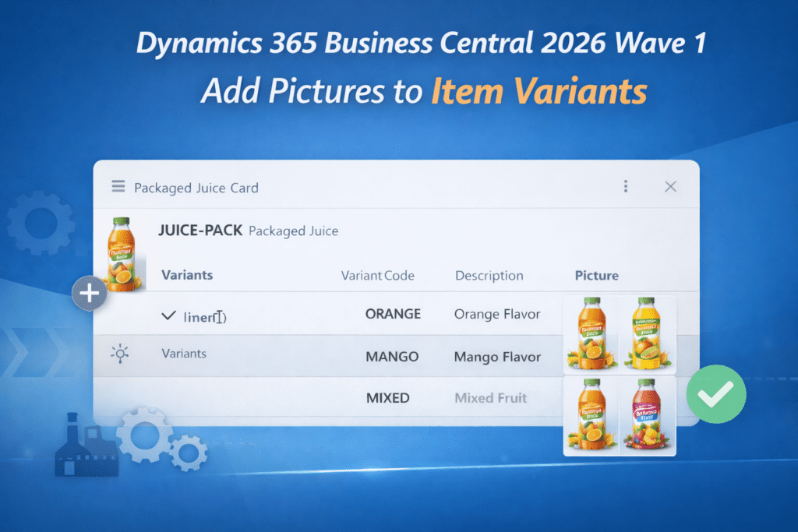Screen dimensions: 798x532
Task: Open the yellow mango juice bottle thumbnail
Action: [x=648, y=333]
